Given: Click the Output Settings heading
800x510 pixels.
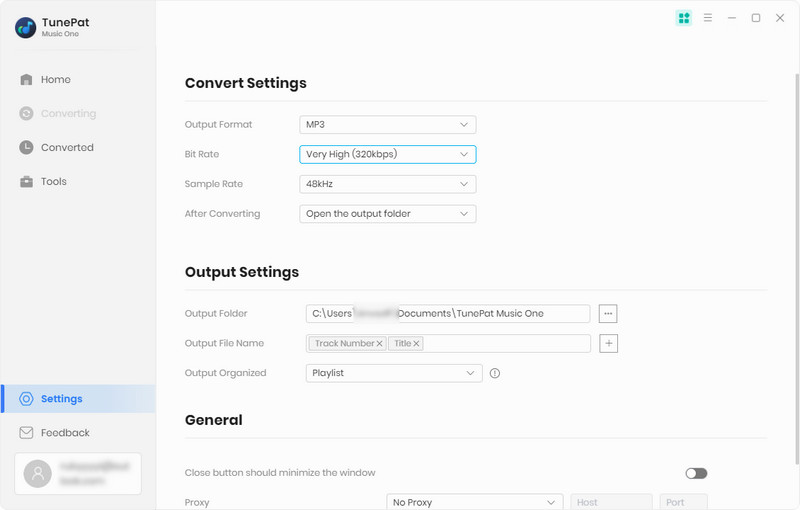Looking at the screenshot, I should coord(242,272).
